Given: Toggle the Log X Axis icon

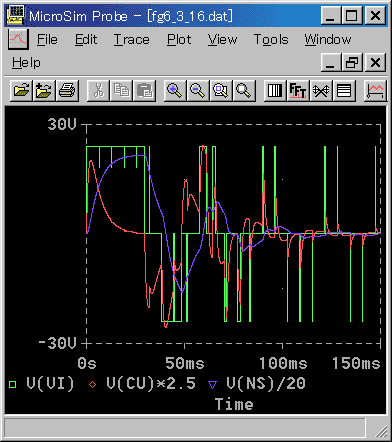Looking at the screenshot, I should pyautogui.click(x=275, y=90).
